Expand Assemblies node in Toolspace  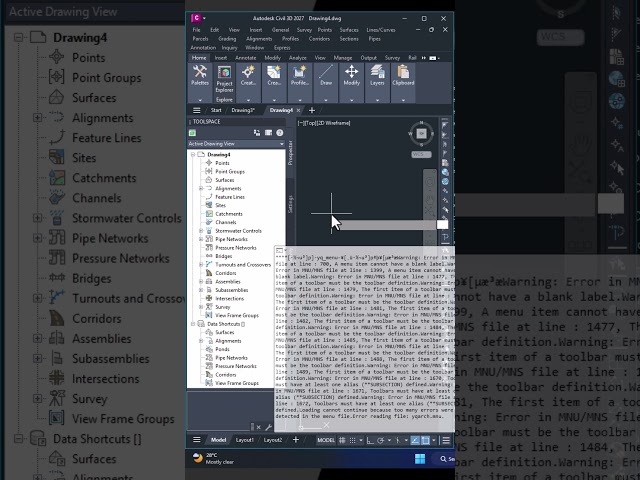[201, 282]
